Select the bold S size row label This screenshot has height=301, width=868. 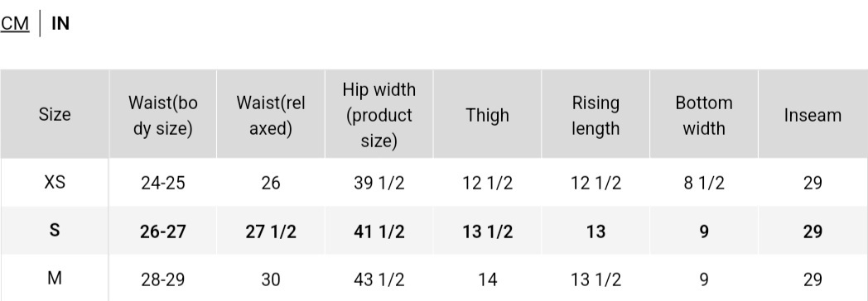(x=55, y=231)
